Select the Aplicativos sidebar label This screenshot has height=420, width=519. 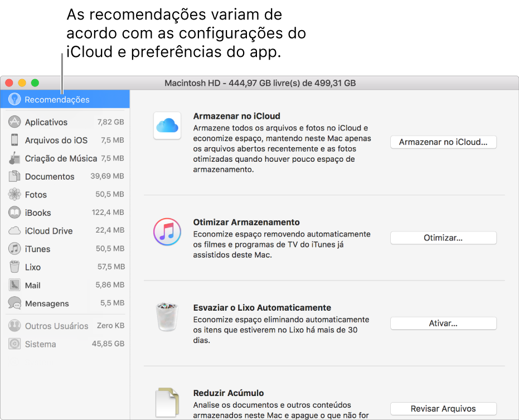(46, 122)
